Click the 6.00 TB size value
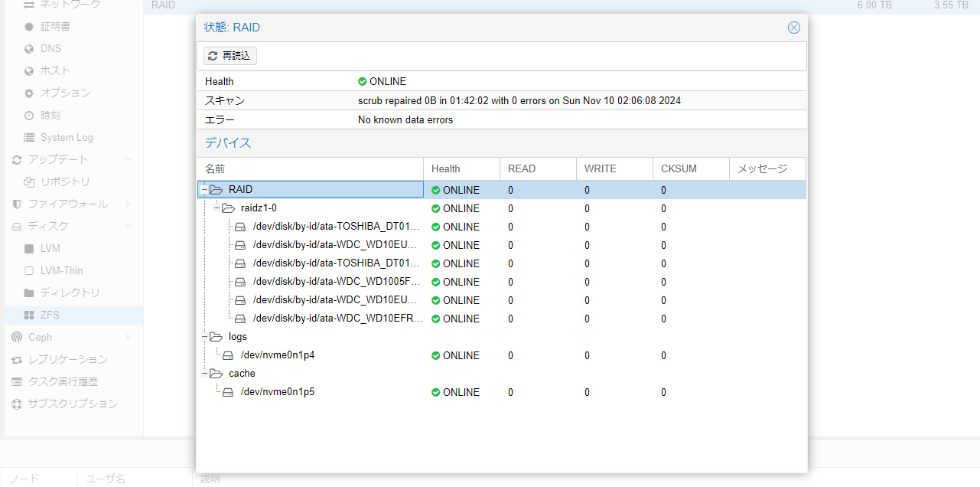 [874, 5]
